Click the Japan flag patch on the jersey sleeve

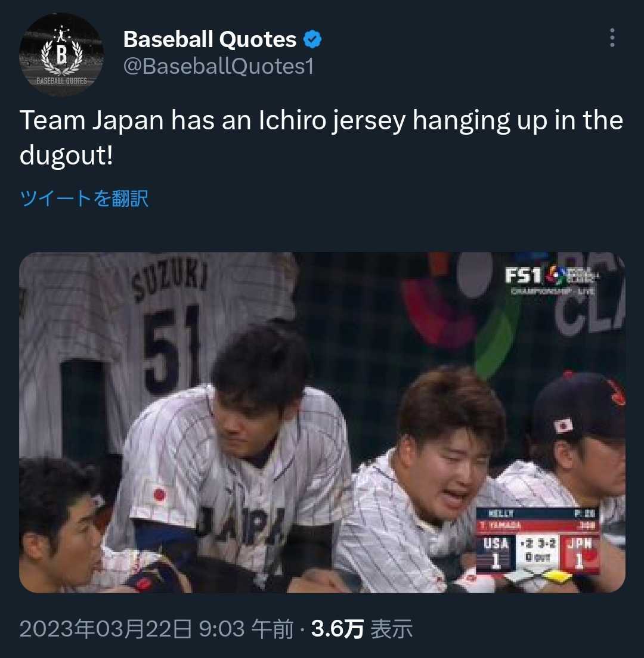[x=160, y=494]
